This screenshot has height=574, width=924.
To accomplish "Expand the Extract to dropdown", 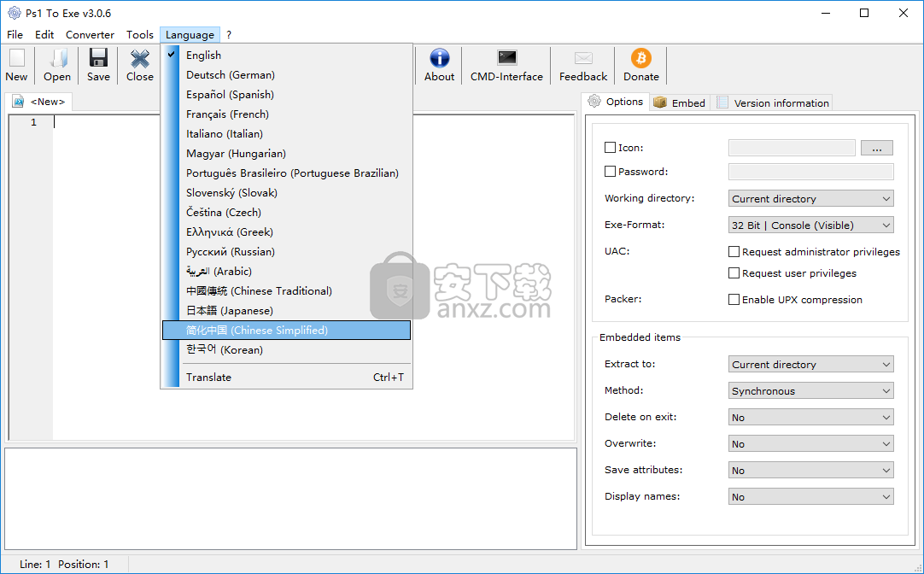I will (811, 364).
